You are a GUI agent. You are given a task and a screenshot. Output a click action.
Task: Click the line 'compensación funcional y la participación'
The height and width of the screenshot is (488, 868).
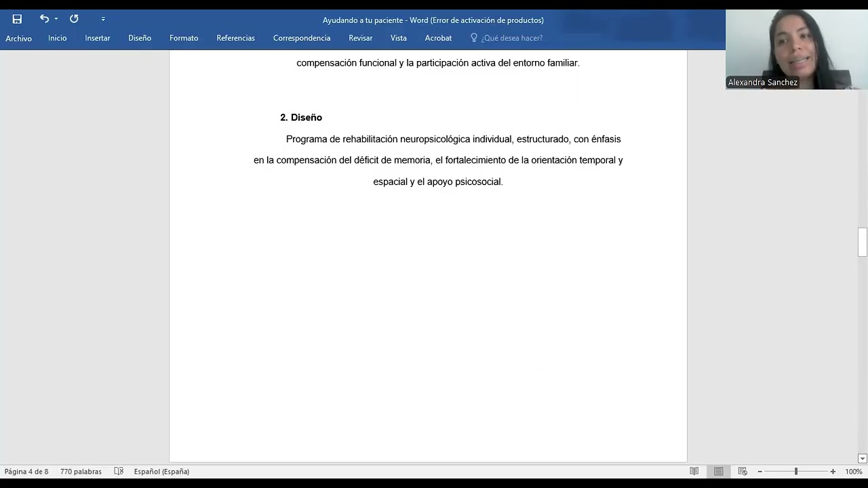[438, 63]
